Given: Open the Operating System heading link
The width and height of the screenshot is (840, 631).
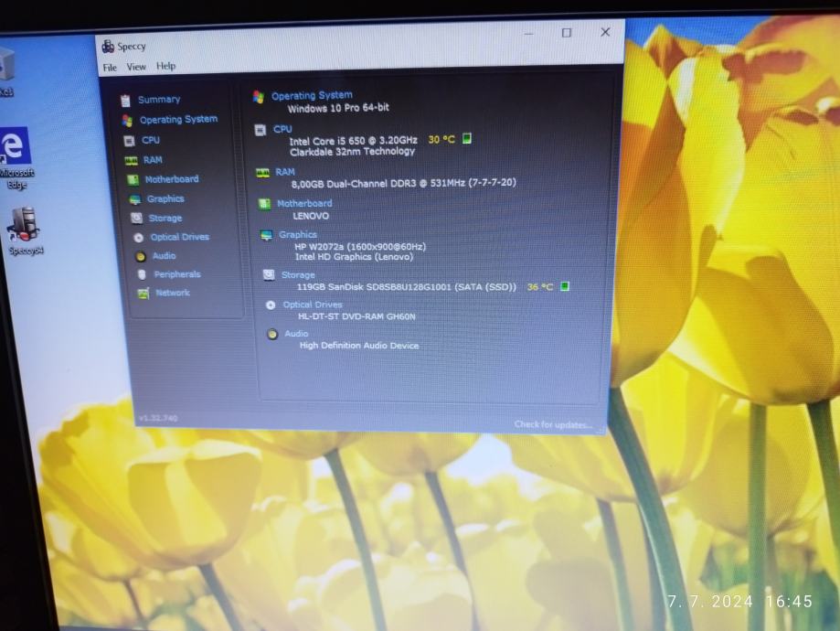Looking at the screenshot, I should [x=312, y=95].
